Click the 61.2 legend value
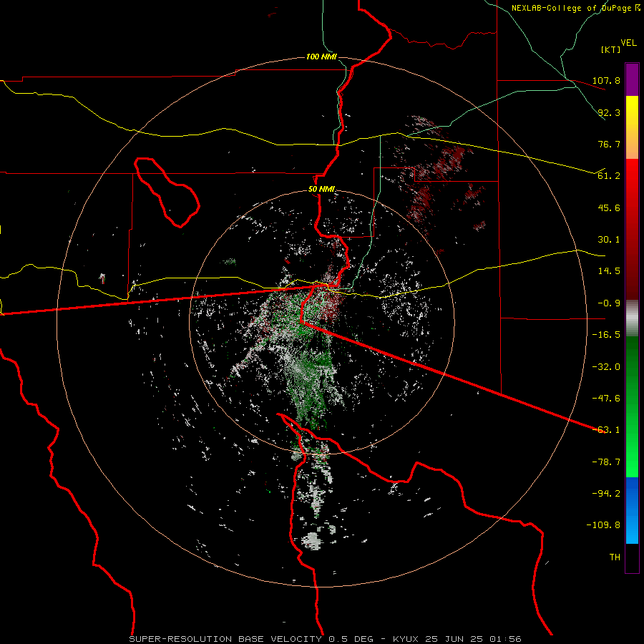644x644 pixels. 609,176
